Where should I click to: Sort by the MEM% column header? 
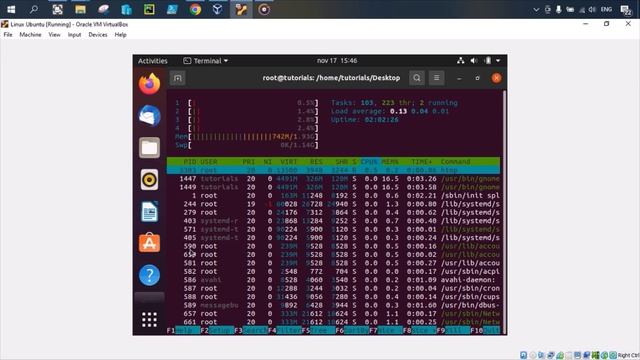click(390, 162)
